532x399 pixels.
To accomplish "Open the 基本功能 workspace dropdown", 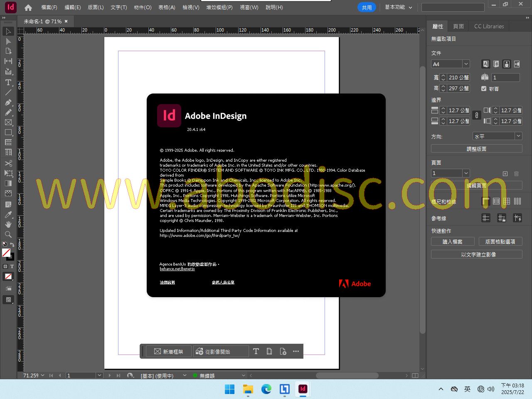I will pyautogui.click(x=398, y=7).
